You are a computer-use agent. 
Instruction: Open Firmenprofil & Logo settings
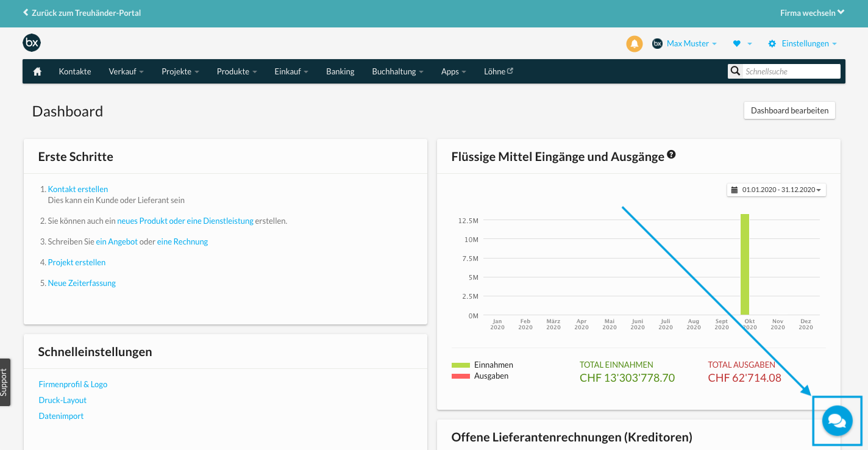(73, 384)
